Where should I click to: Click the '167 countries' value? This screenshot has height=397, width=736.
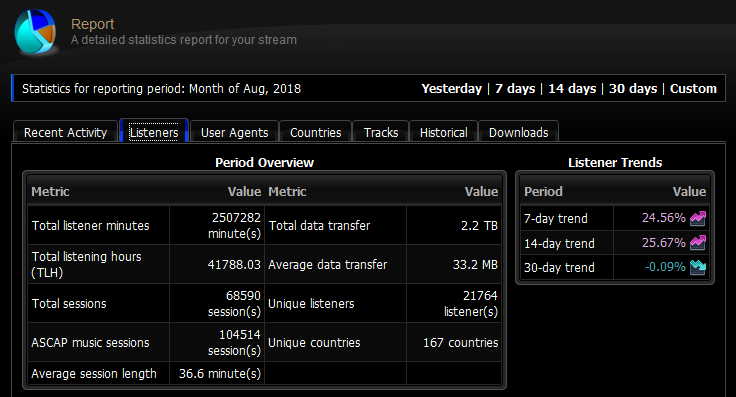click(460, 343)
